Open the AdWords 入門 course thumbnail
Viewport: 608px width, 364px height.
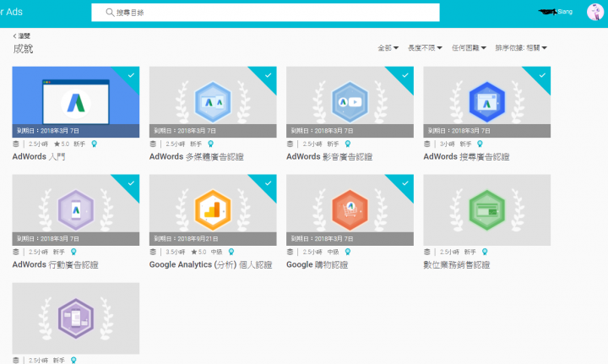[76, 102]
